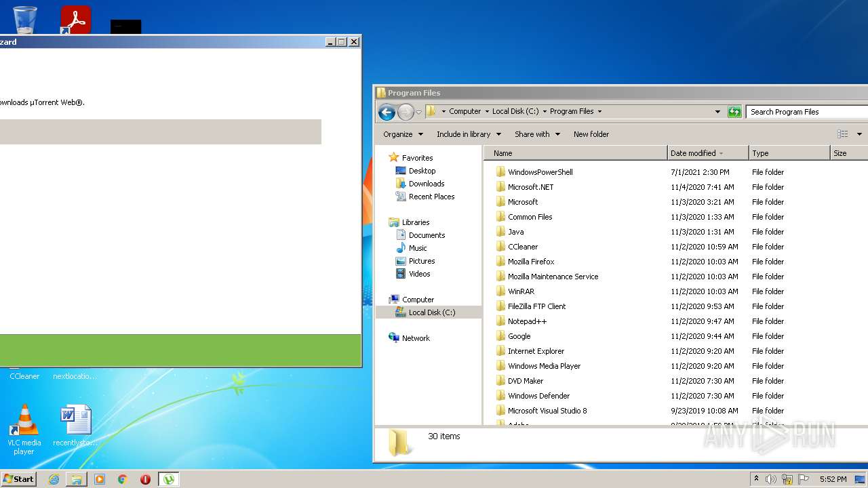Click Windows Media Player taskbar icon

pyautogui.click(x=100, y=479)
